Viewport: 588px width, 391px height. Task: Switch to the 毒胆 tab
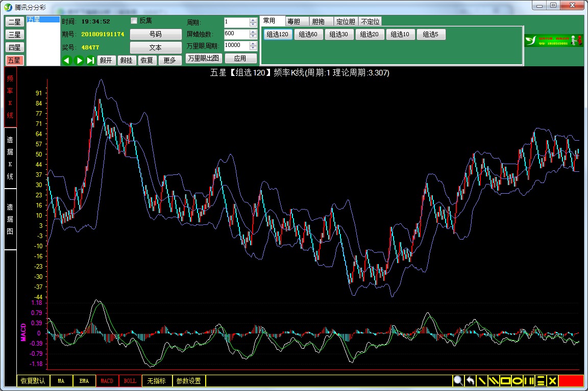(x=297, y=21)
